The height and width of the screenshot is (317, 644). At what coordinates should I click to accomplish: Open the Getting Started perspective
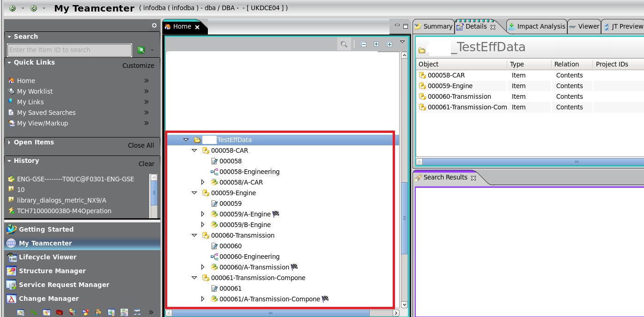(82, 229)
